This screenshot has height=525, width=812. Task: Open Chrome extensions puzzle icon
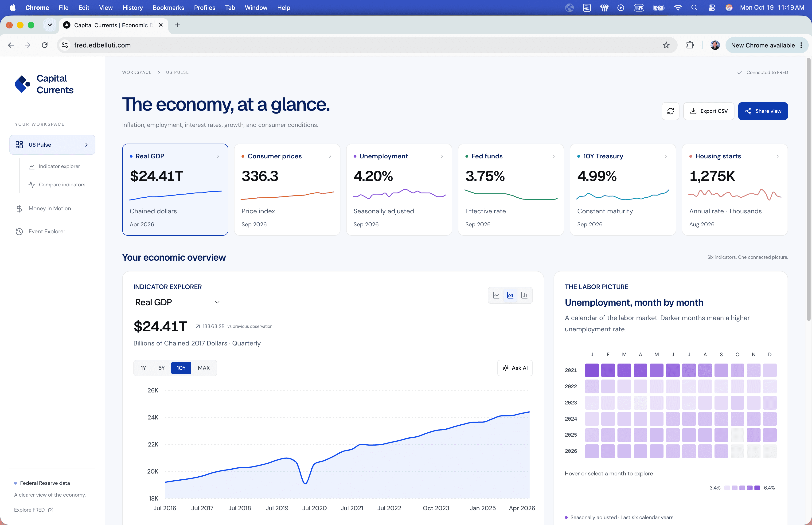(x=690, y=45)
